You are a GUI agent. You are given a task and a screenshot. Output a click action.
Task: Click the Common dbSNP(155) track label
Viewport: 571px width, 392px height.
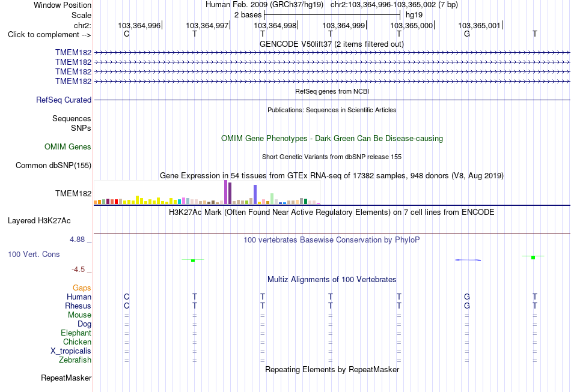pos(53,166)
